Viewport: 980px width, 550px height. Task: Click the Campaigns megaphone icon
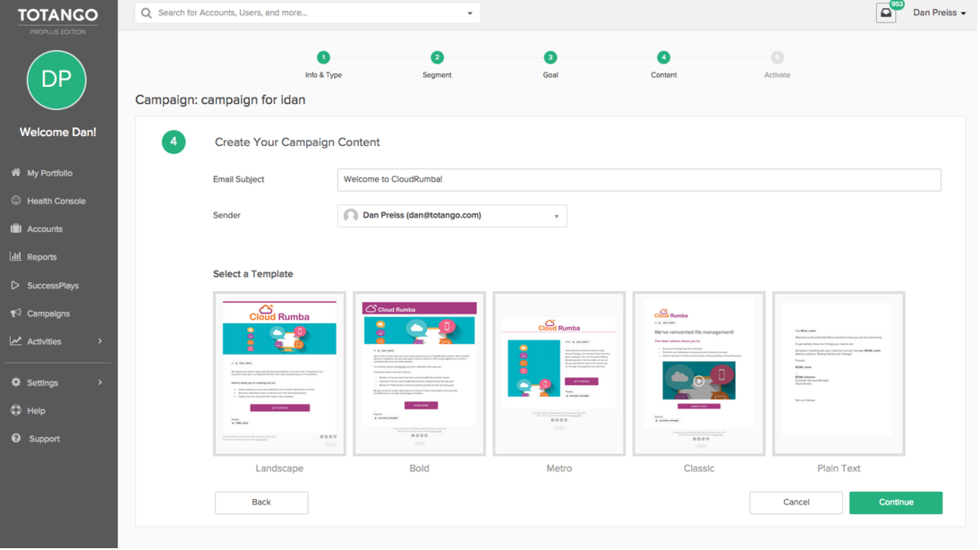point(15,313)
